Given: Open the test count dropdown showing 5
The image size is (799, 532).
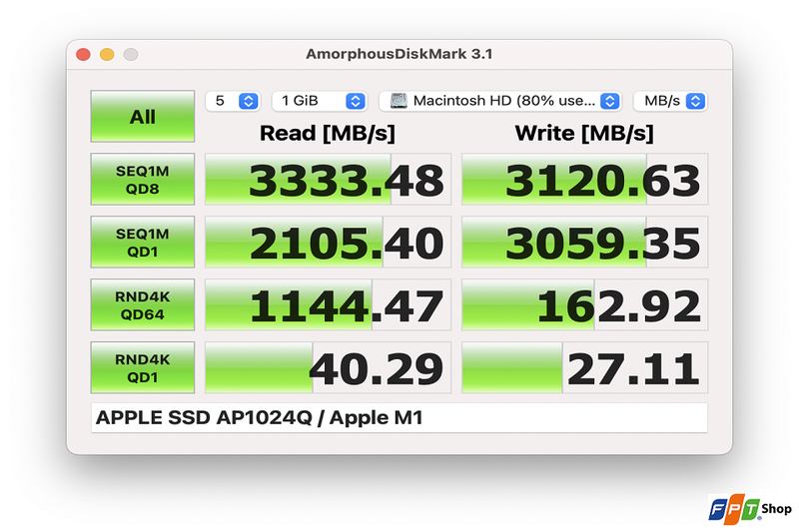Looking at the screenshot, I should click(x=234, y=101).
